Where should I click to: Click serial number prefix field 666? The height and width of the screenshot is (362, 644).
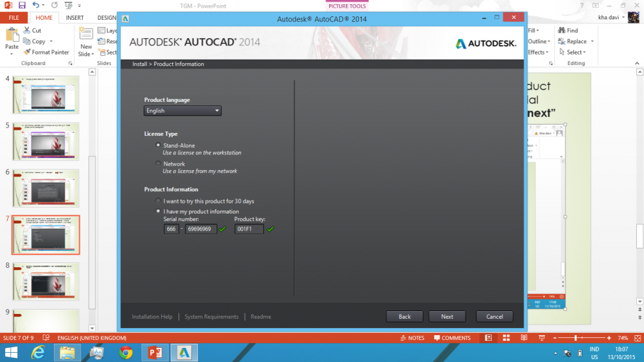[x=171, y=229]
